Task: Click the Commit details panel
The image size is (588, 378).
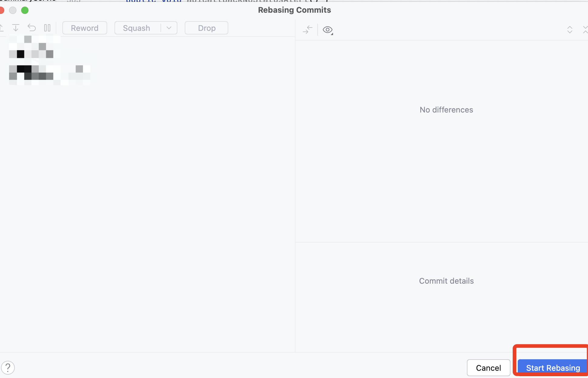Action: click(x=446, y=281)
